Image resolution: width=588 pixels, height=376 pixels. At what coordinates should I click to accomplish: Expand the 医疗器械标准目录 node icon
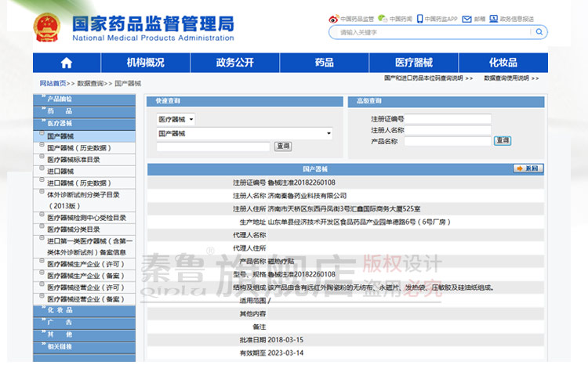pos(42,156)
